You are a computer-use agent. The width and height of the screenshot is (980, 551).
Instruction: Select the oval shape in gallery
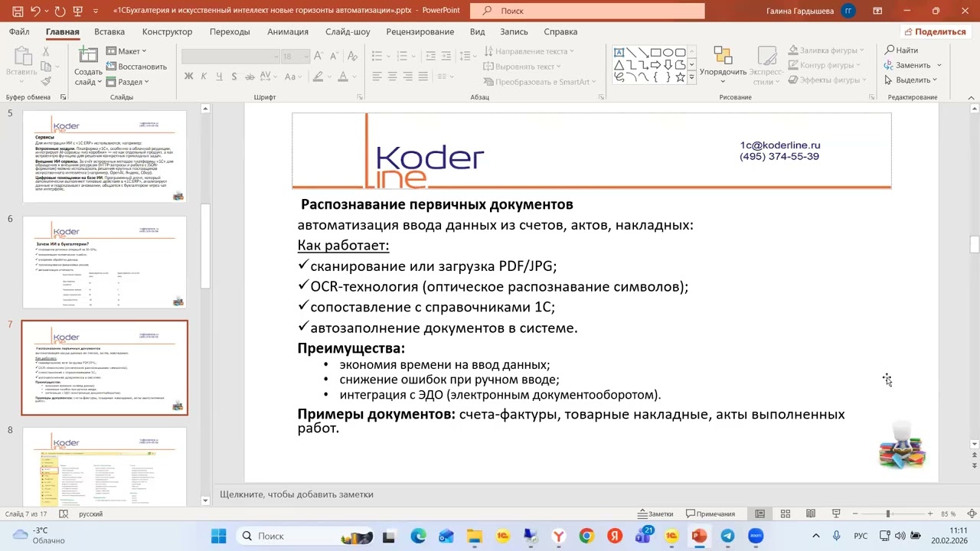click(x=668, y=52)
